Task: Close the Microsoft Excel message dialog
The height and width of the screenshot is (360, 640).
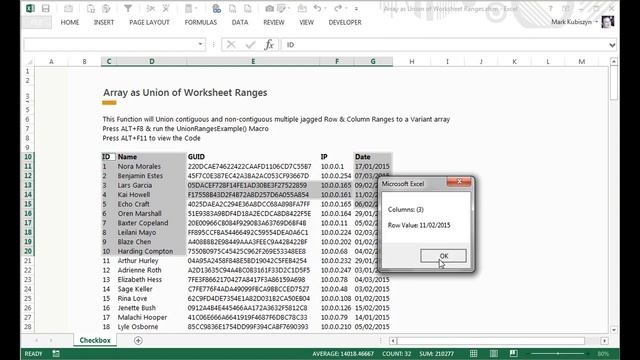Action: pyautogui.click(x=459, y=182)
